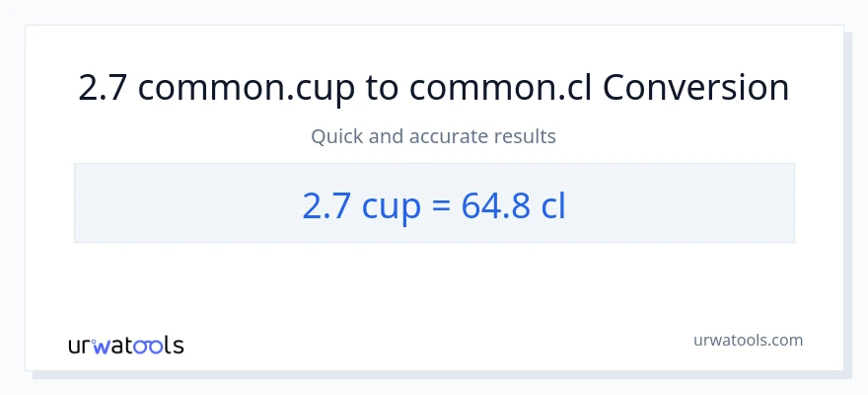The width and height of the screenshot is (868, 395).
Task: Click the "64.8 cl" result value
Action: point(513,205)
